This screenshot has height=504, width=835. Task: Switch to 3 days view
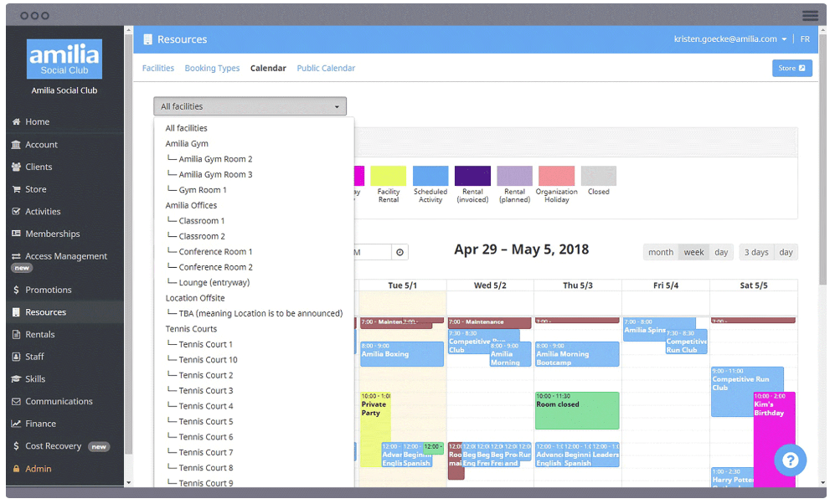[x=756, y=252]
